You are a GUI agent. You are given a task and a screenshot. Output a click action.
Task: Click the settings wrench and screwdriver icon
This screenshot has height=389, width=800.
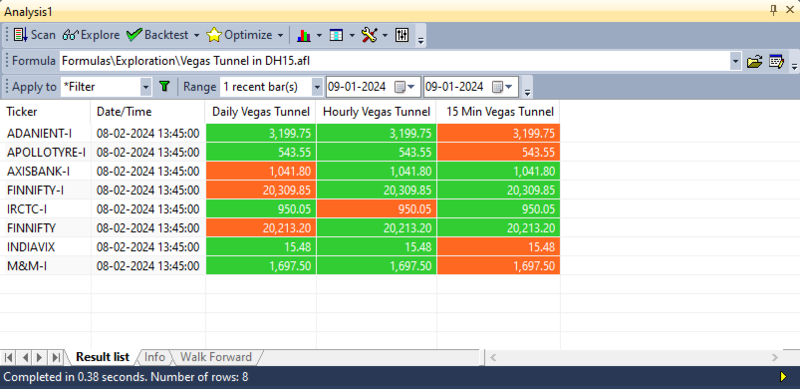pos(369,35)
